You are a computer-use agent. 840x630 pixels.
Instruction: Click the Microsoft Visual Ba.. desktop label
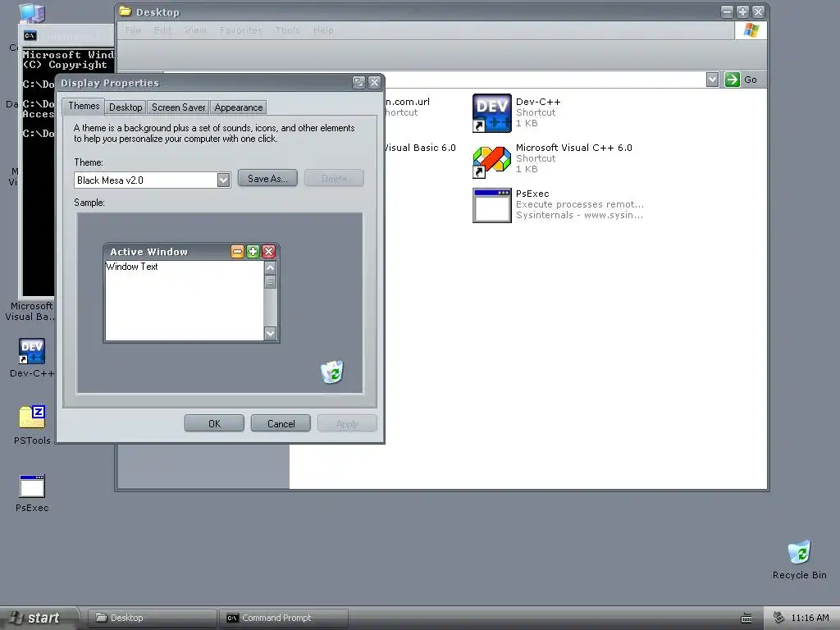(x=30, y=311)
